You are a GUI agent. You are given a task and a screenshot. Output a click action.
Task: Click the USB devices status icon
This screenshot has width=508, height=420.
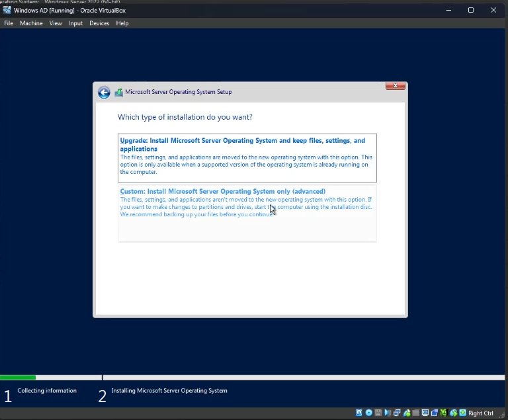(407, 413)
